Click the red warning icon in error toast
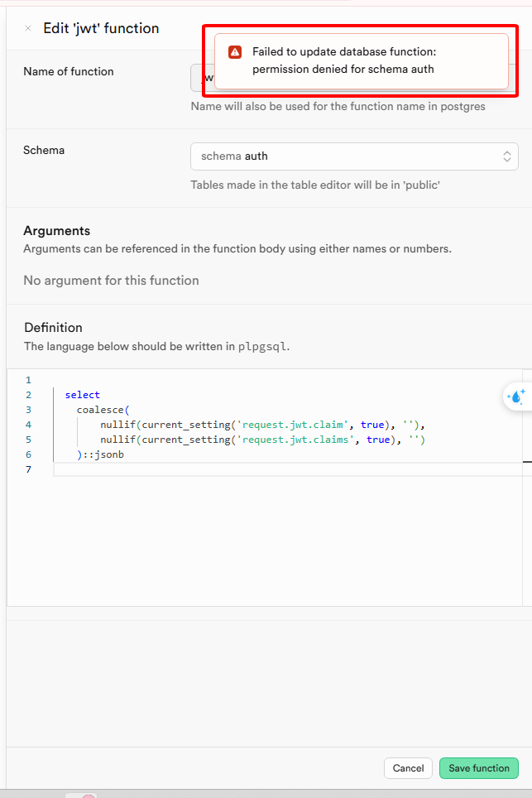The image size is (532, 798). pyautogui.click(x=235, y=52)
